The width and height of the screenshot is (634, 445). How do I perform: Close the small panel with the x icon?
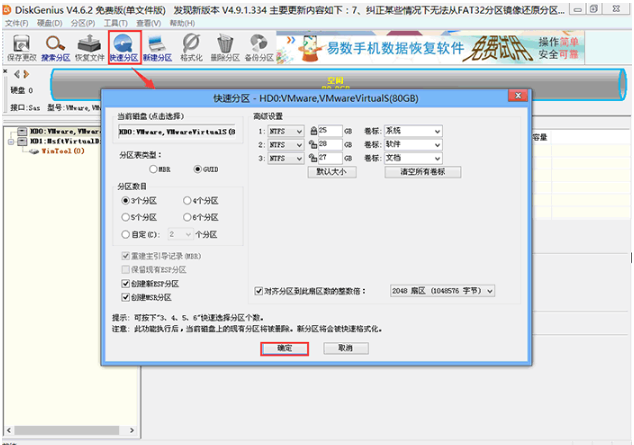(x=5, y=71)
